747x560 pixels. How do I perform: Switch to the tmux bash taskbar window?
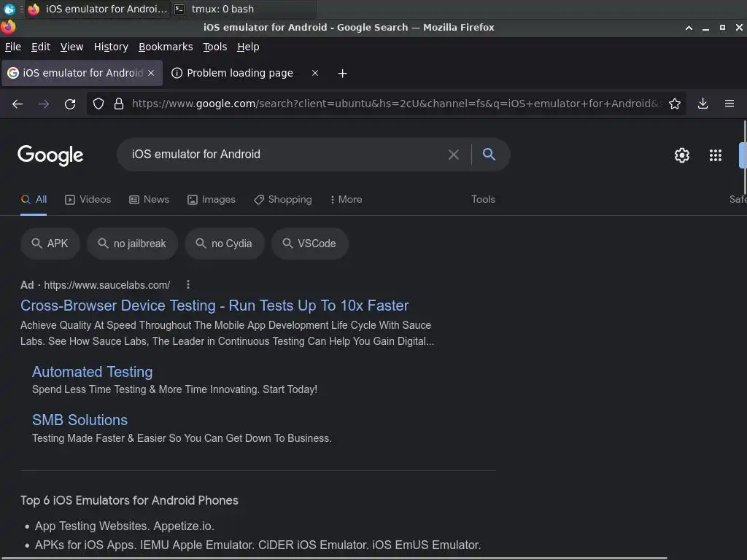(x=244, y=9)
